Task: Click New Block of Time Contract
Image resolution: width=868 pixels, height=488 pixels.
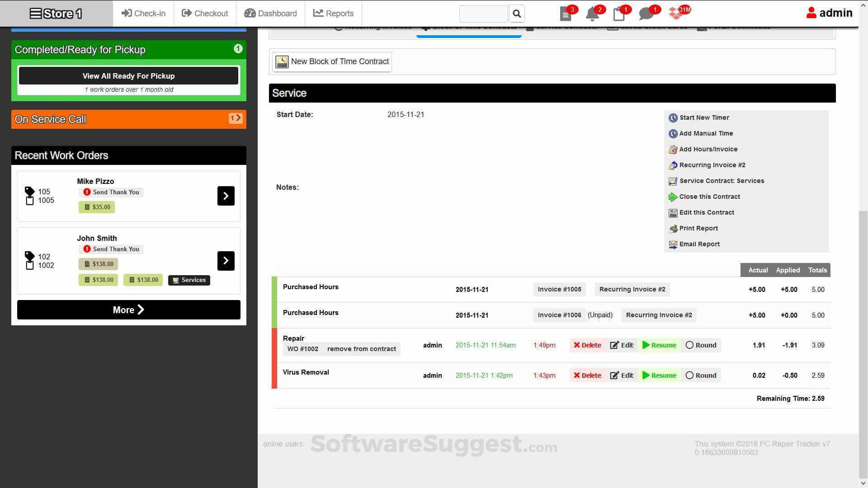Action: (331, 61)
